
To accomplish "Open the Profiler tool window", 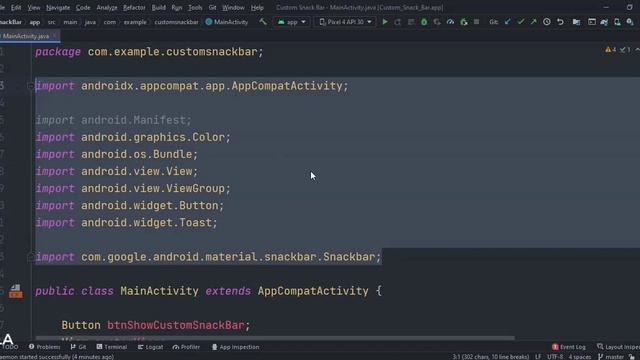I will pos(186,347).
